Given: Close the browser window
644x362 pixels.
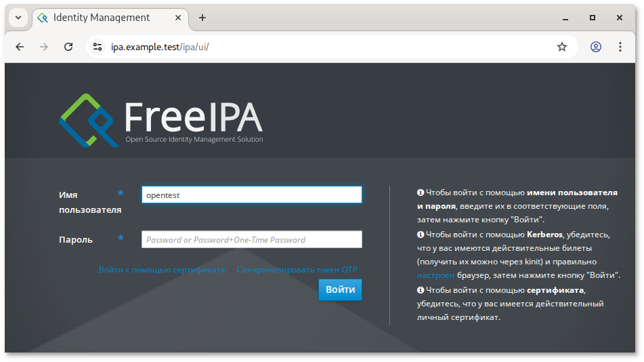Looking at the screenshot, I should pos(620,18).
